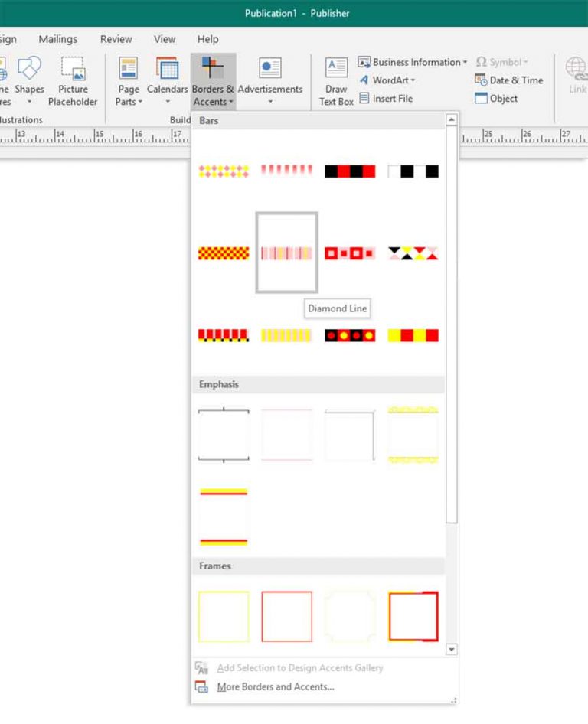Choose the triangles pattern bar accent
The image size is (588, 724).
[x=413, y=253]
